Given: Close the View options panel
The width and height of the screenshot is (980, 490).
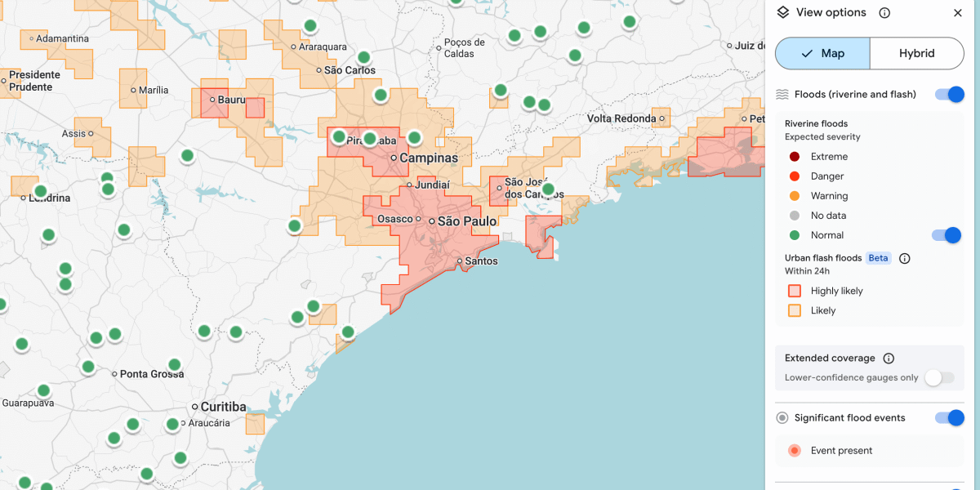Looking at the screenshot, I should (958, 13).
